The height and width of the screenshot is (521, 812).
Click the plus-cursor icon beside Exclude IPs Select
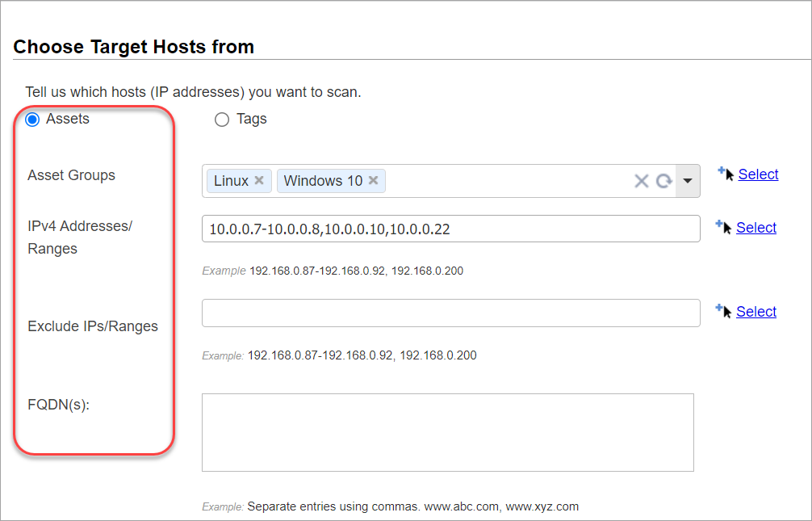722,310
